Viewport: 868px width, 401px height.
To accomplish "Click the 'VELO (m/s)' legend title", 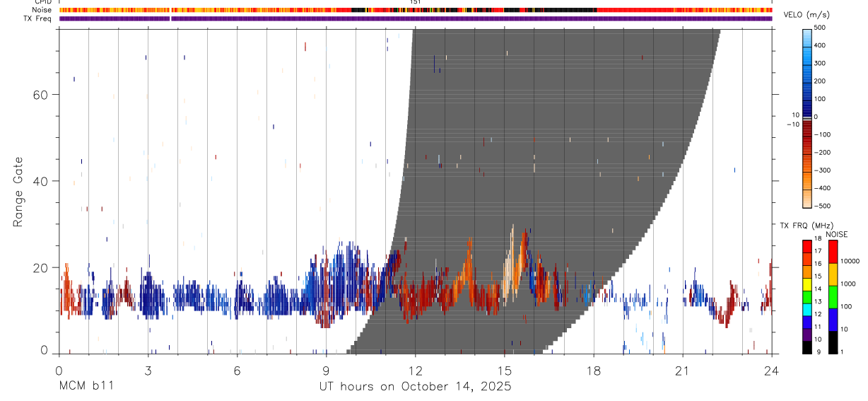I will click(x=806, y=16).
